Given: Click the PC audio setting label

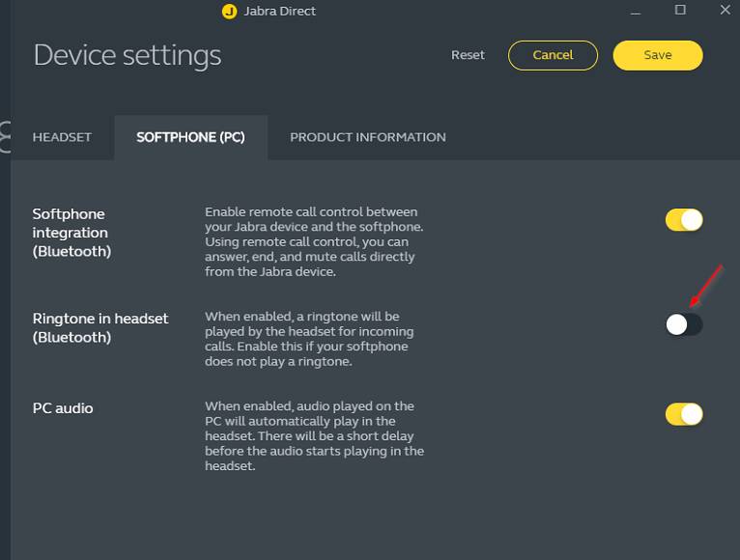Looking at the screenshot, I should click(x=63, y=408).
